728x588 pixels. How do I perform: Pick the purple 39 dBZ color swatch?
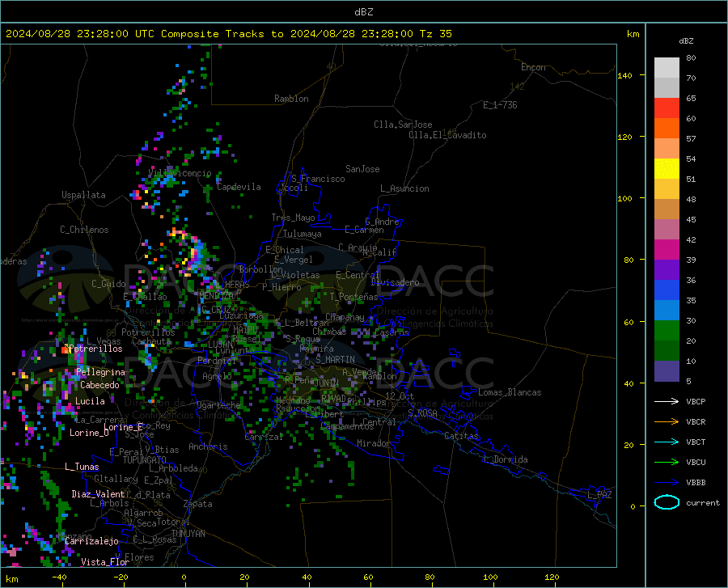(667, 270)
